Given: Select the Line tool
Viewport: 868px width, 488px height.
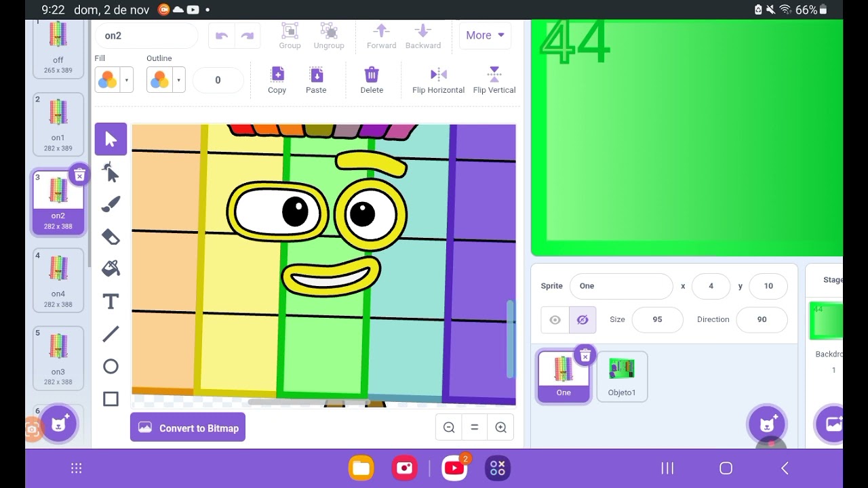Looking at the screenshot, I should coord(111,333).
